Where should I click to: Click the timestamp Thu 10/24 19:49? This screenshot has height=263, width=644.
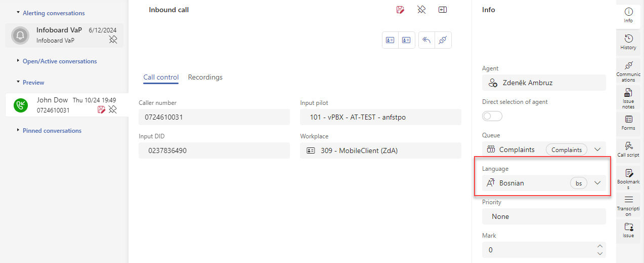tap(95, 100)
